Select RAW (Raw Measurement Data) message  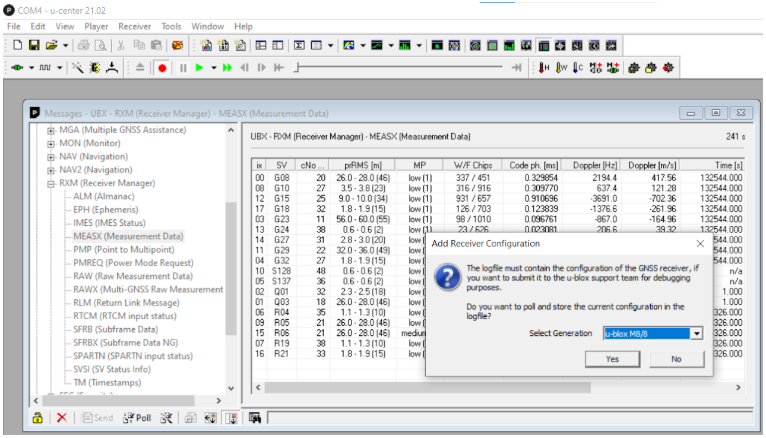[133, 276]
